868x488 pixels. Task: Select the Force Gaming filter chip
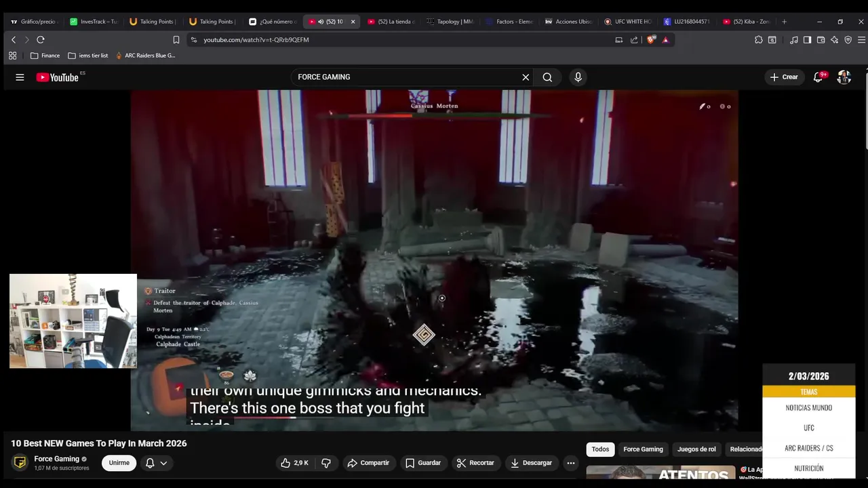tap(643, 449)
